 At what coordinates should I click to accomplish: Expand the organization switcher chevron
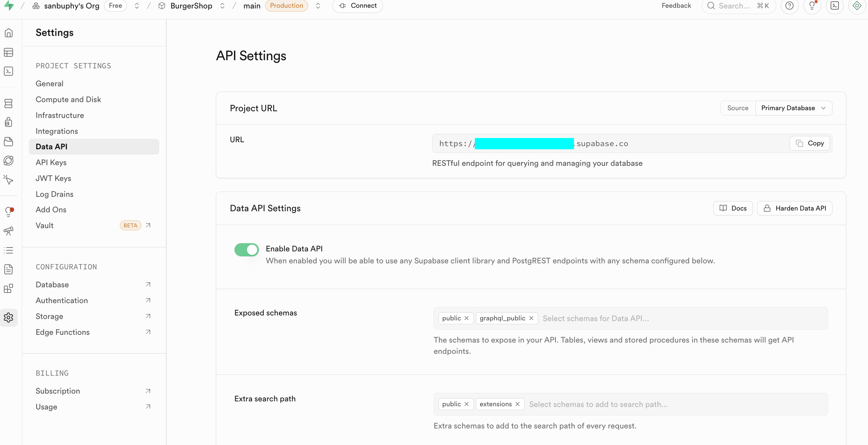point(137,6)
